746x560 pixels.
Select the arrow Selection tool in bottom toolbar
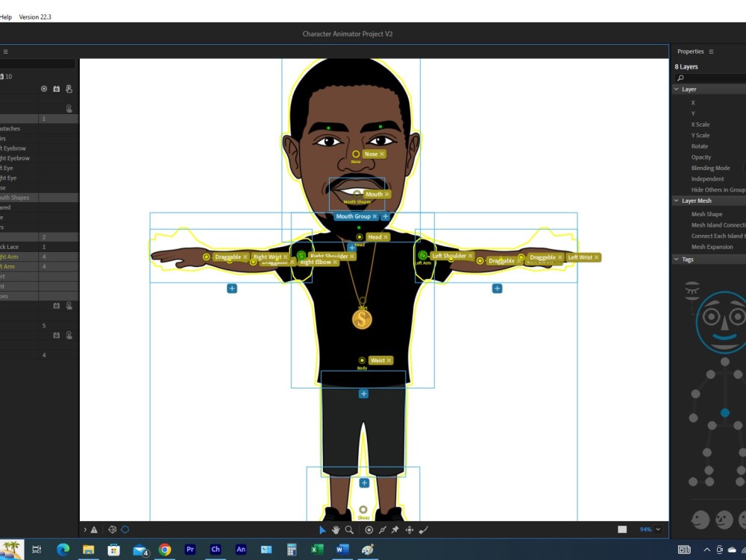[323, 529]
